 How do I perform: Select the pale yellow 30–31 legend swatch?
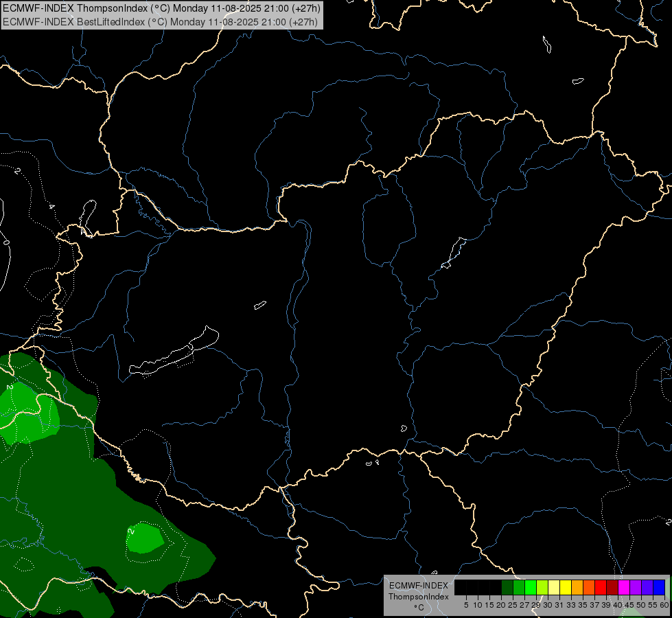pos(554,587)
